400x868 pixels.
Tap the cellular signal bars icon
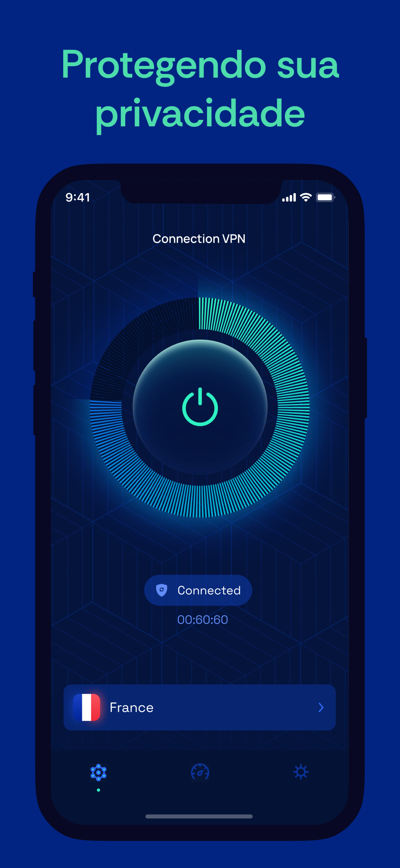pos(289,198)
